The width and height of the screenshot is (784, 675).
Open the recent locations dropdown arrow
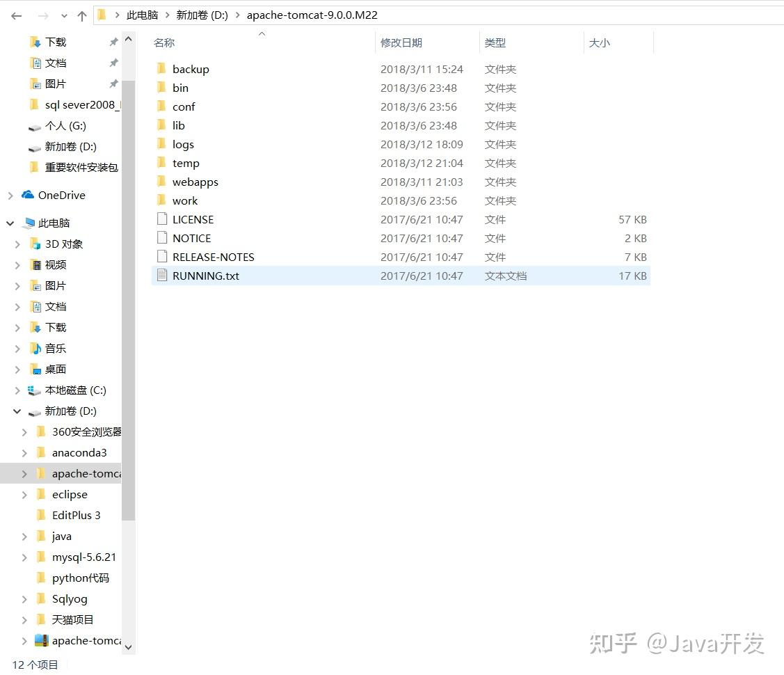click(63, 15)
